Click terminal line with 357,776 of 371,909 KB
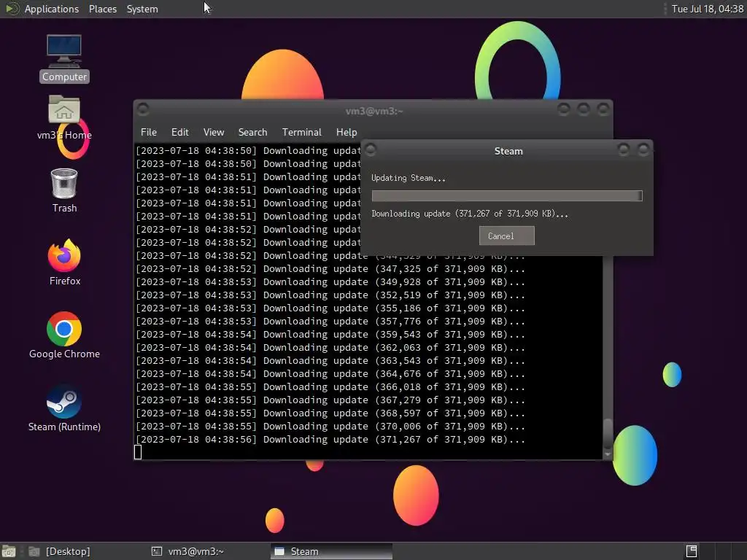 [330, 322]
